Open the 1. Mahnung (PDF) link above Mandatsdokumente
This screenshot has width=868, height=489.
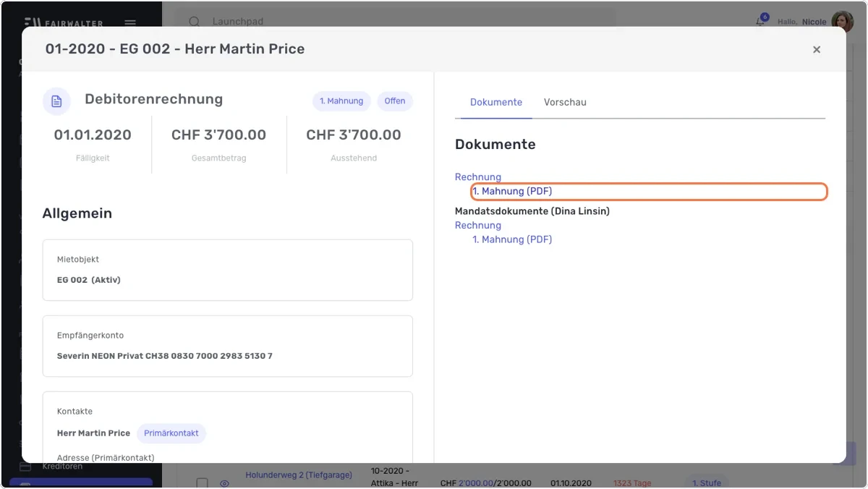pyautogui.click(x=512, y=191)
